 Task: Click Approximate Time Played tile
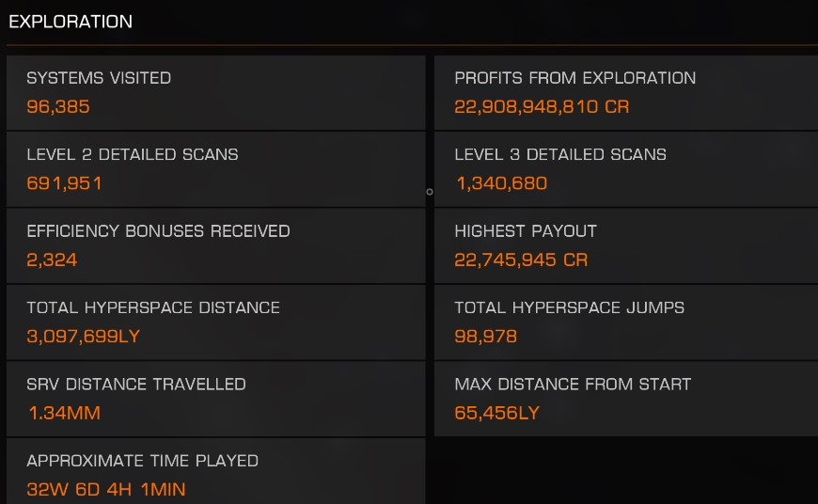(x=216, y=471)
